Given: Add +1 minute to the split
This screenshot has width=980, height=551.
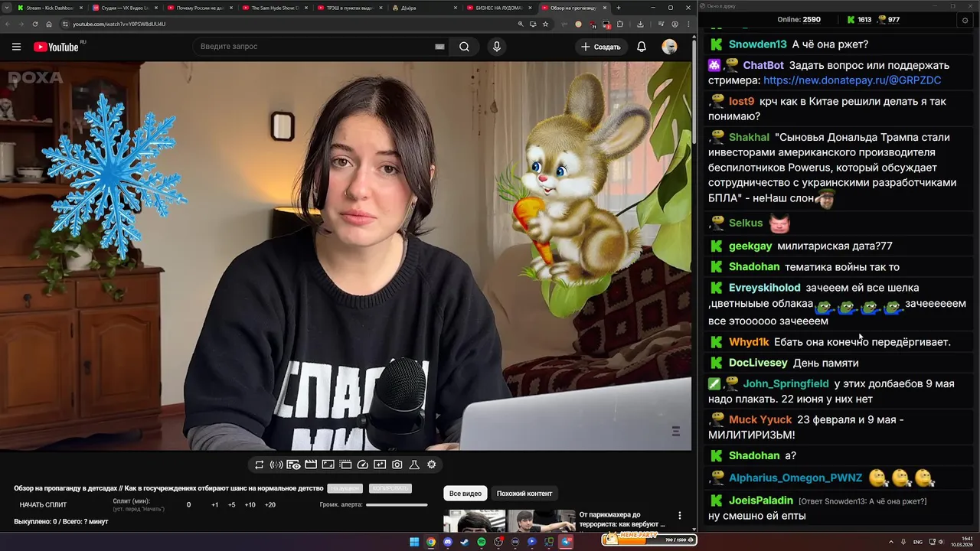Looking at the screenshot, I should pyautogui.click(x=215, y=505).
